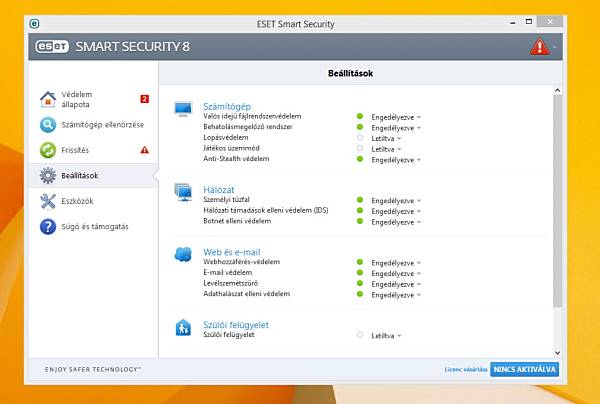Toggle status dot of Játékos üzemmód
The width and height of the screenshot is (600, 404).
(360, 148)
